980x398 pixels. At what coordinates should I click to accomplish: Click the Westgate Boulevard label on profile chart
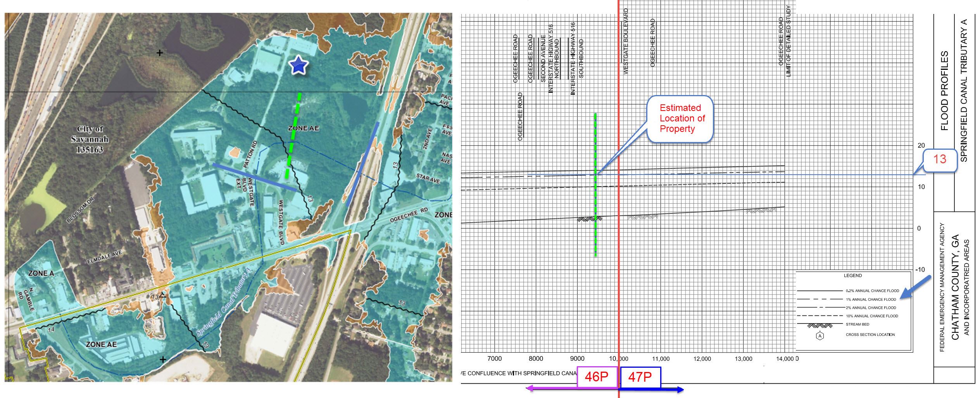point(625,42)
